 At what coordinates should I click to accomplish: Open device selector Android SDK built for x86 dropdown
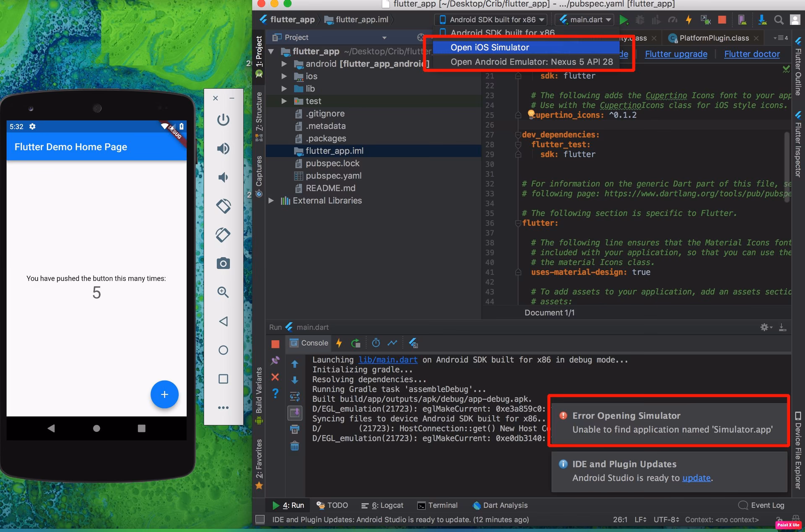(x=492, y=20)
